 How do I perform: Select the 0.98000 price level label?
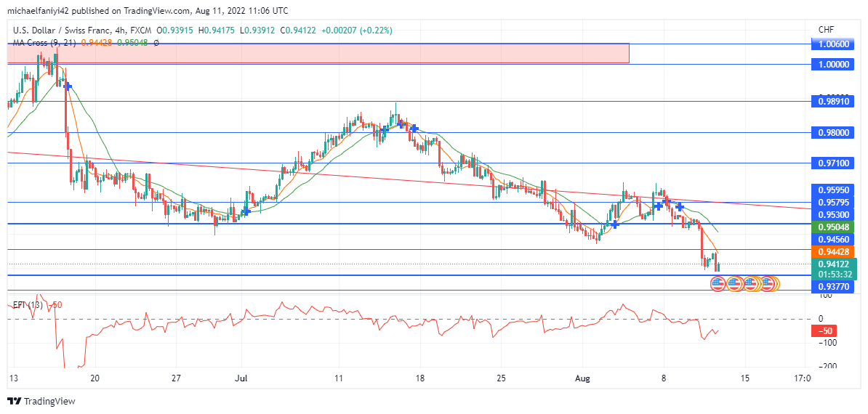click(834, 133)
